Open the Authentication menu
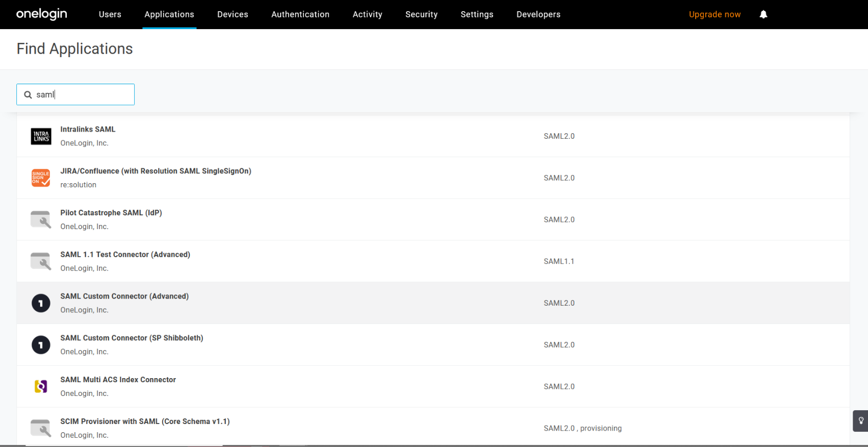The height and width of the screenshot is (447, 868). tap(300, 14)
